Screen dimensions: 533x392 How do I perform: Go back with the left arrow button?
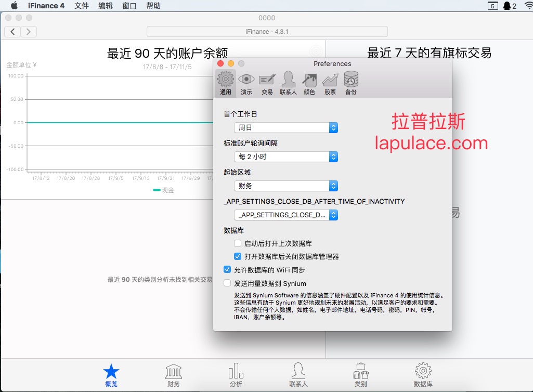(x=12, y=32)
